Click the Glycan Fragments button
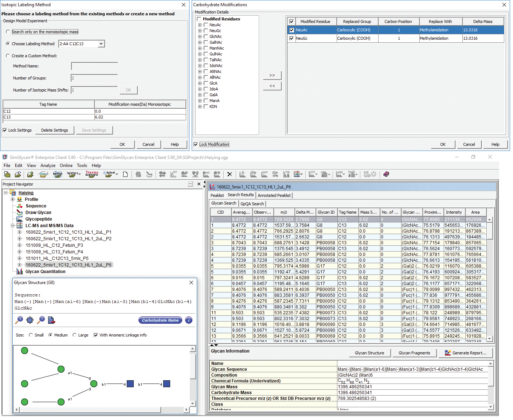Screen dimensions: 513x420 (x=414, y=353)
